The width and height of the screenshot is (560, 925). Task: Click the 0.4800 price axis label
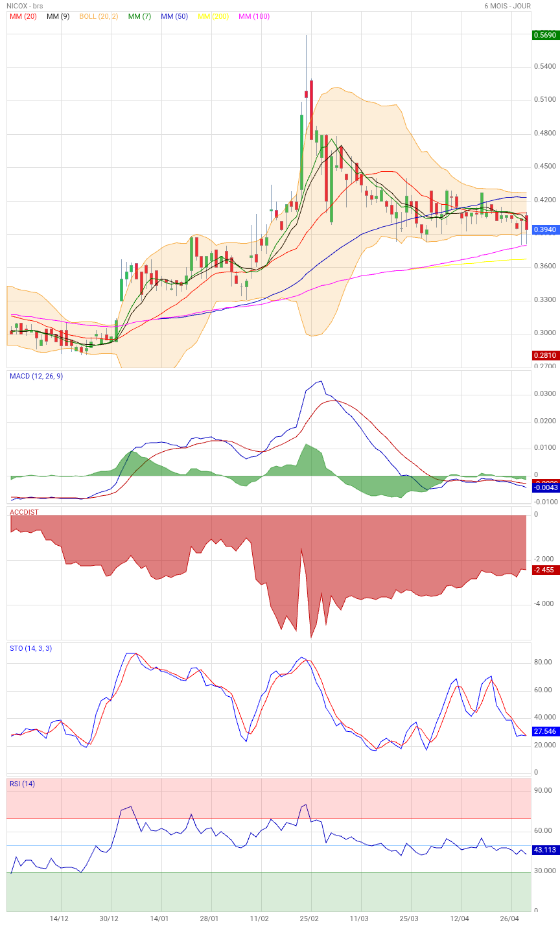544,134
